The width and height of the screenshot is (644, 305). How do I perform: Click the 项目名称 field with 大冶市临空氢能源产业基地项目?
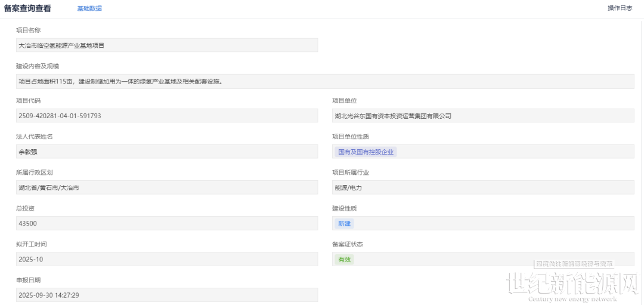tap(167, 45)
